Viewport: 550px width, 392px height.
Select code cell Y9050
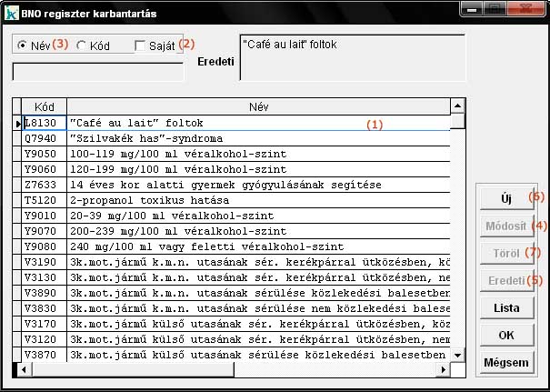tap(45, 154)
